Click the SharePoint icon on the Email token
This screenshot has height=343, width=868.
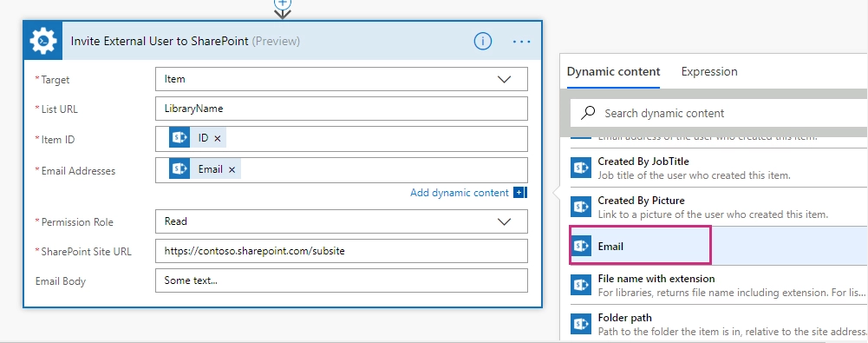(179, 169)
